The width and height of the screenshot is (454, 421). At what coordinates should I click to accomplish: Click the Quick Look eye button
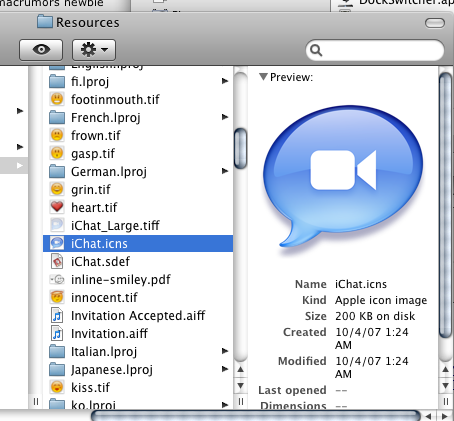(x=41, y=50)
